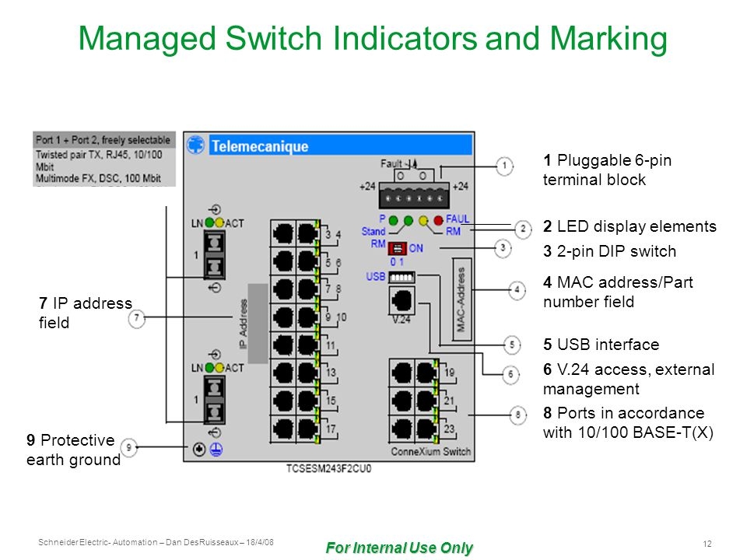
Task: Click the green P power LED
Action: [394, 220]
